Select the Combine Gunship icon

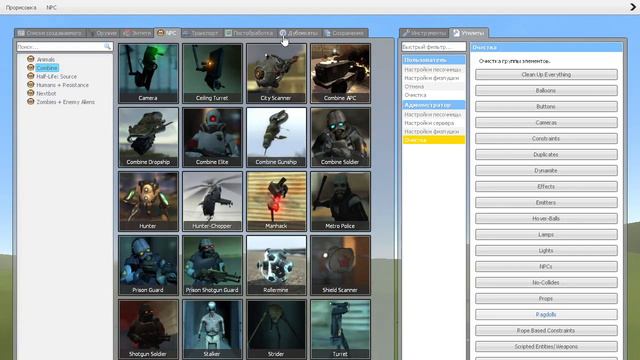276,138
